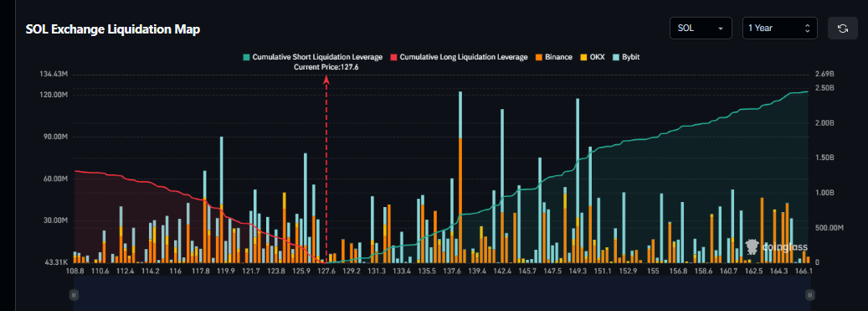Open the SOL coin dropdown
Viewport: 868px width, 311px height.
(701, 29)
